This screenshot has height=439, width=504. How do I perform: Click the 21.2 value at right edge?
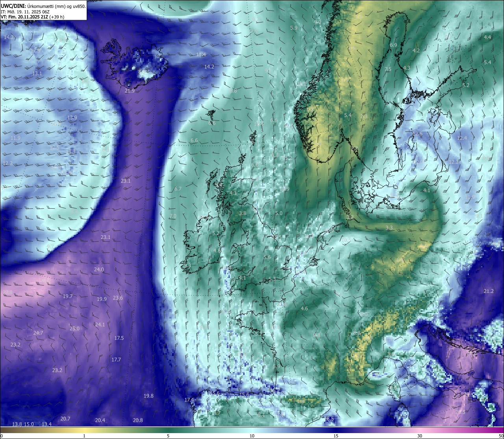[x=488, y=291]
